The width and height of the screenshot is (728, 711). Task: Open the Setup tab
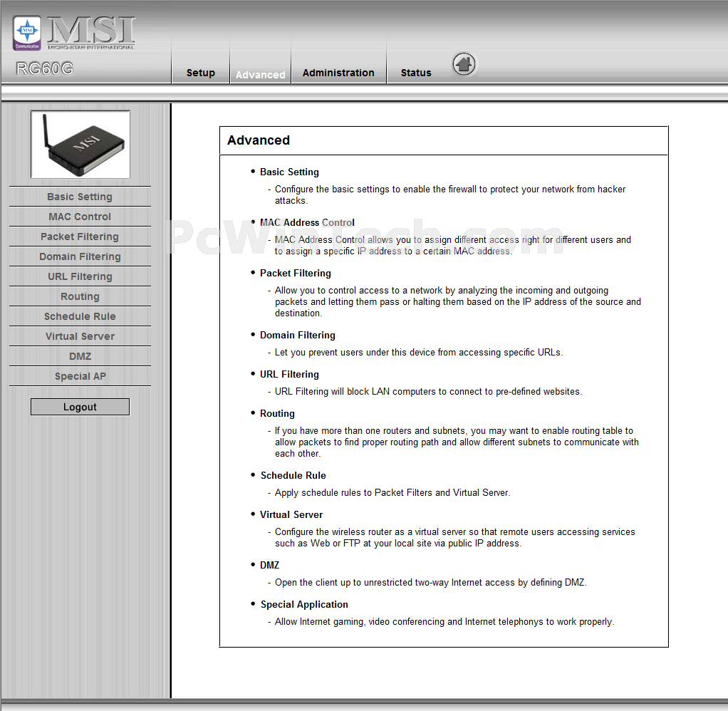click(x=201, y=73)
